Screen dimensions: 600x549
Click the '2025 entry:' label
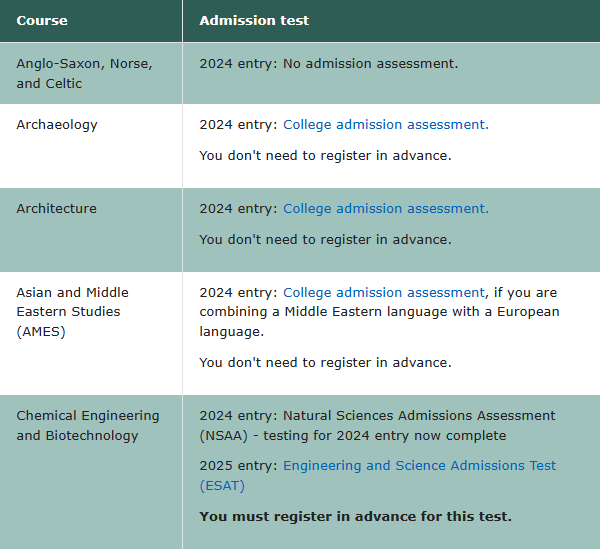click(x=238, y=466)
